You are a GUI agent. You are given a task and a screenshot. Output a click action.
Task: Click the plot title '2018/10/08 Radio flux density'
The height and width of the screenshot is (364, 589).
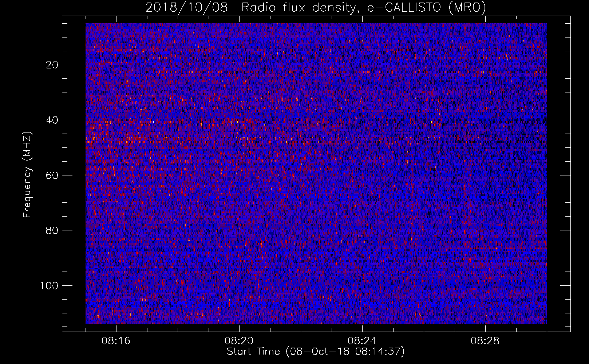pos(316,7)
